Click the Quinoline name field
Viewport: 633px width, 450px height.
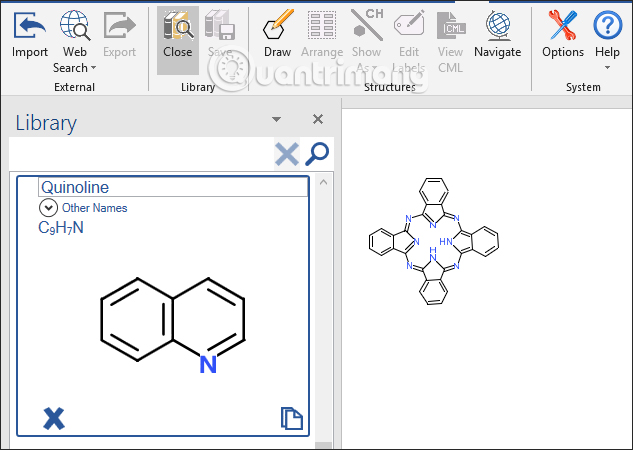coord(173,187)
